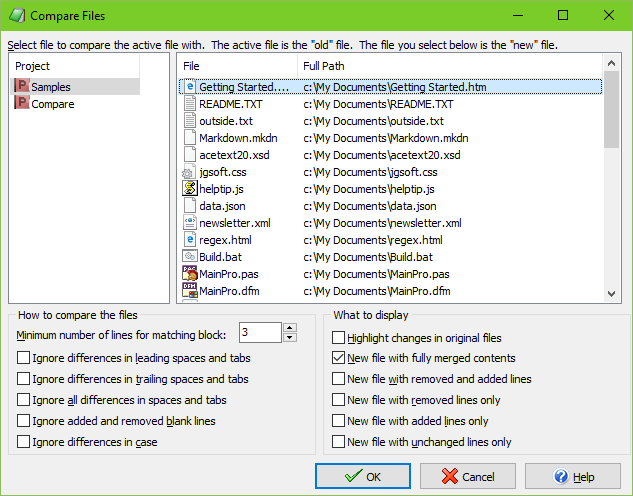The height and width of the screenshot is (496, 633).
Task: Confirm comparison with the OK button
Action: point(363,477)
